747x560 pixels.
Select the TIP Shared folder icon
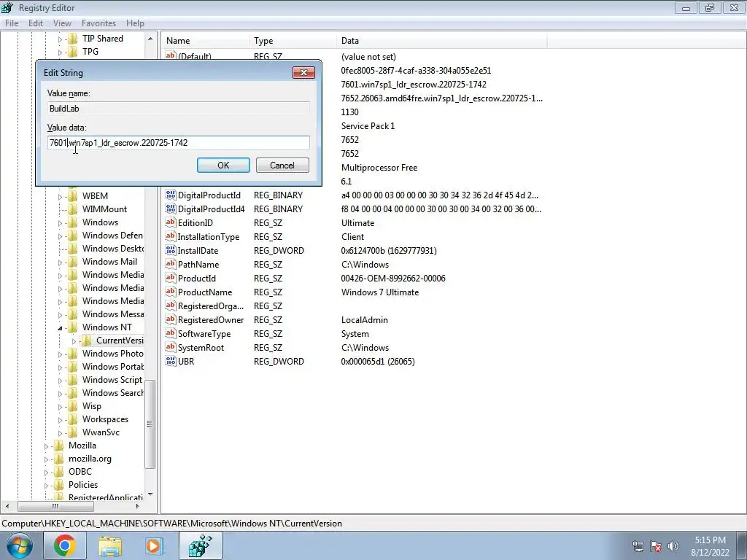pos(72,39)
